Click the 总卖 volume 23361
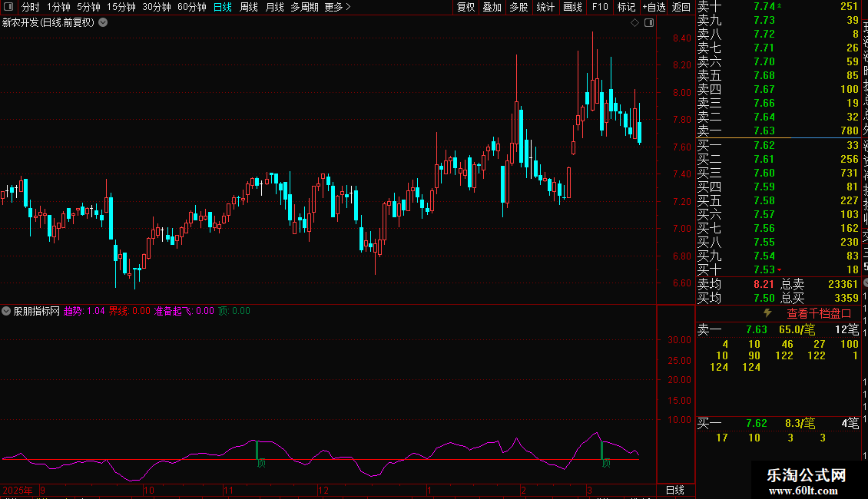The height and width of the screenshot is (499, 868). click(x=843, y=284)
